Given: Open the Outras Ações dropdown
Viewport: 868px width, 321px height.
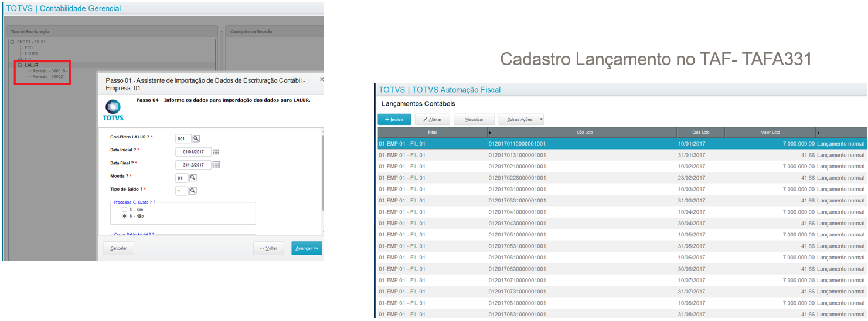Looking at the screenshot, I should (521, 119).
